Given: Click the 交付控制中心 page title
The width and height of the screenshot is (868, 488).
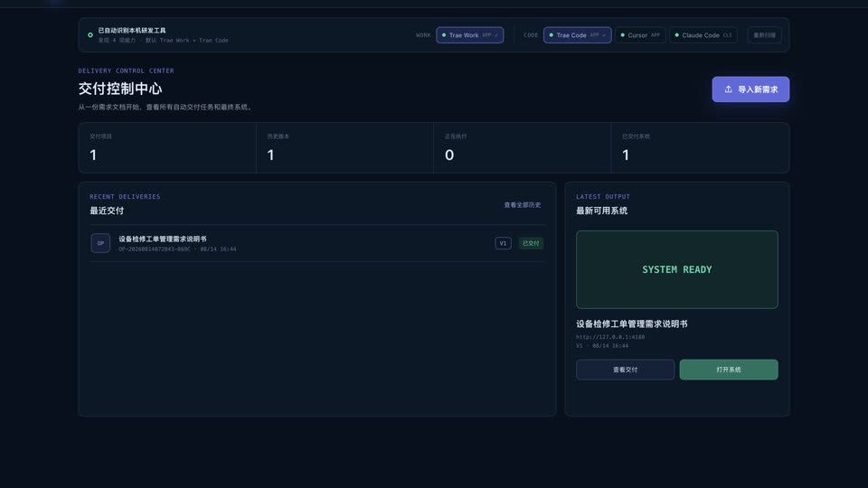Looking at the screenshot, I should coord(120,89).
